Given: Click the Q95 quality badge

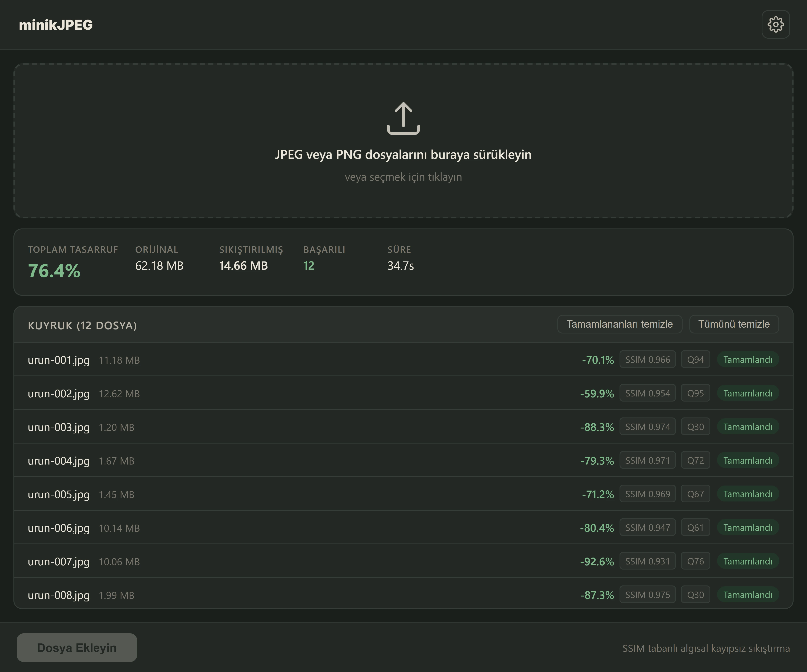Looking at the screenshot, I should click(696, 393).
